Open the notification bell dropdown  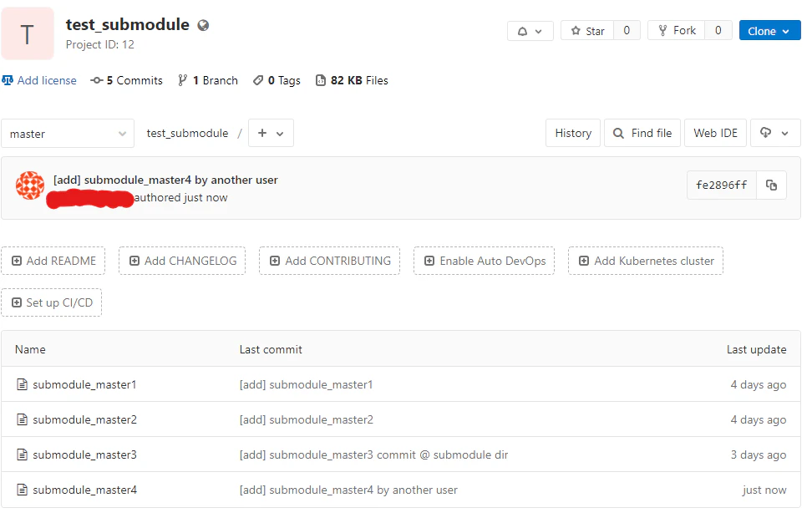pos(530,31)
